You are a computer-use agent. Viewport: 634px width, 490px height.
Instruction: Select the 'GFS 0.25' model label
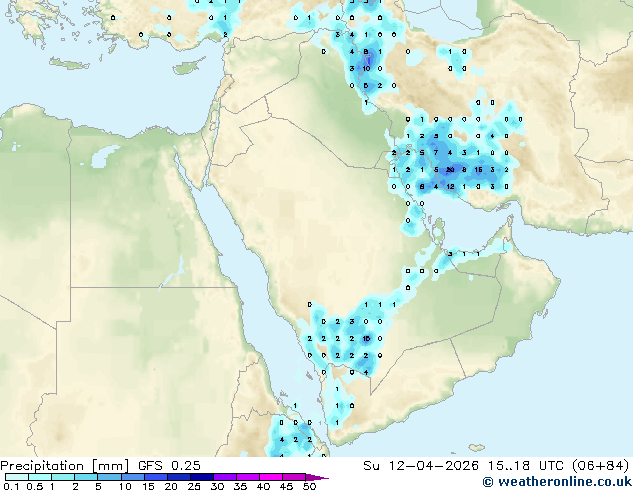pyautogui.click(x=169, y=466)
